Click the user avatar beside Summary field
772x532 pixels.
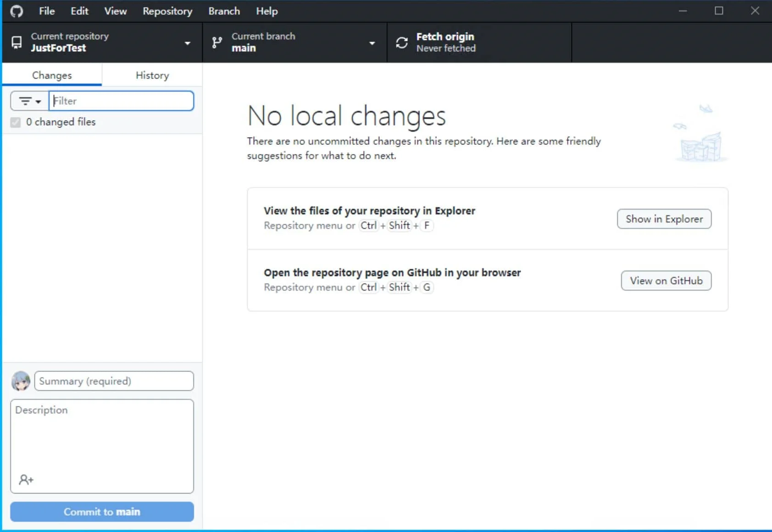21,381
